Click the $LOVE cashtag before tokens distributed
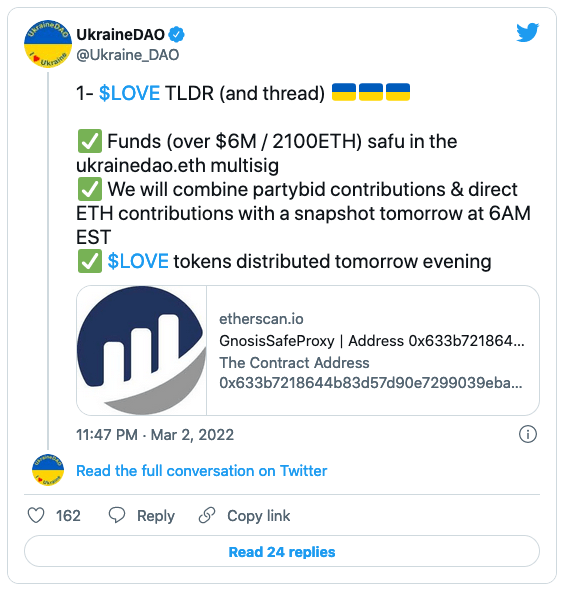 (x=138, y=261)
